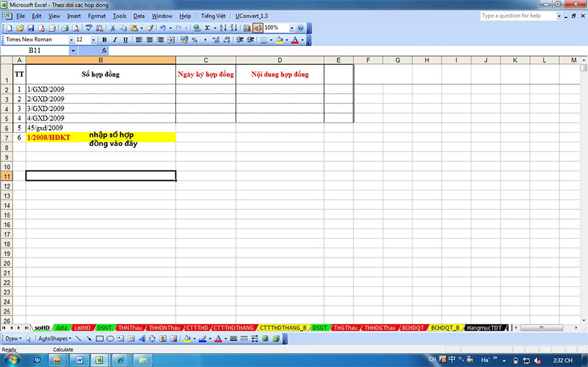
Task: Increase decimal places
Action: click(216, 40)
